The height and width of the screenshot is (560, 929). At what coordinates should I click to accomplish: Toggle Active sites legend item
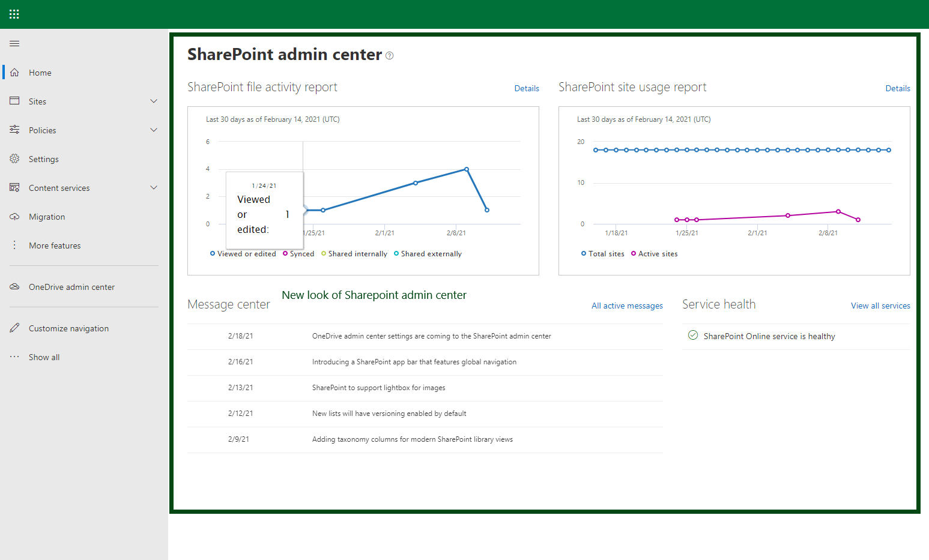point(655,254)
